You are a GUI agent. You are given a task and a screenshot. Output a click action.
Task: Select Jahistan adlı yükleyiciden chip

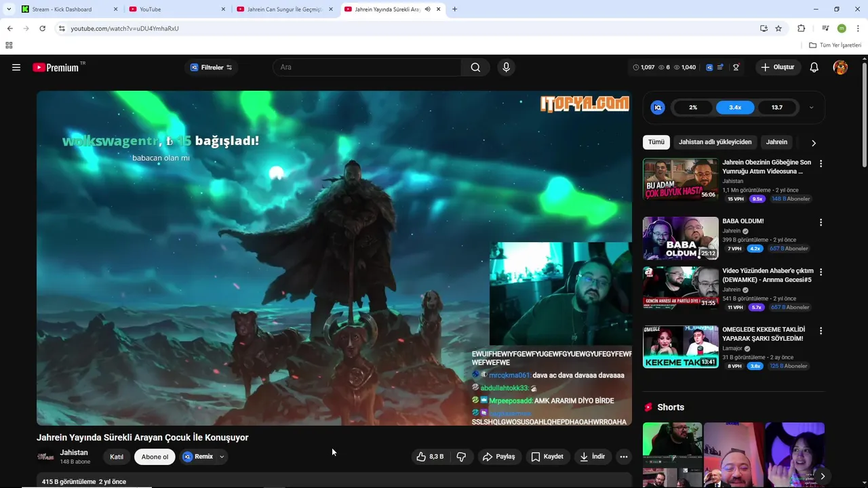pyautogui.click(x=715, y=142)
